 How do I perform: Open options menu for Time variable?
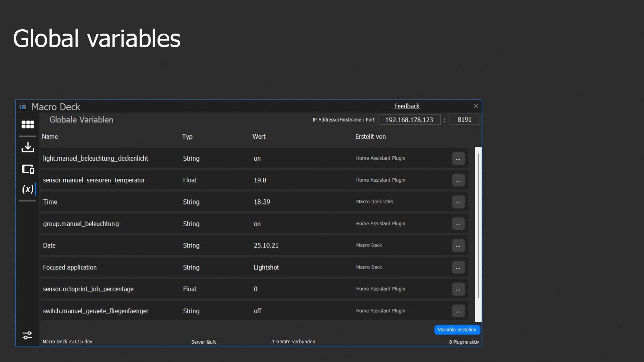[x=458, y=202]
